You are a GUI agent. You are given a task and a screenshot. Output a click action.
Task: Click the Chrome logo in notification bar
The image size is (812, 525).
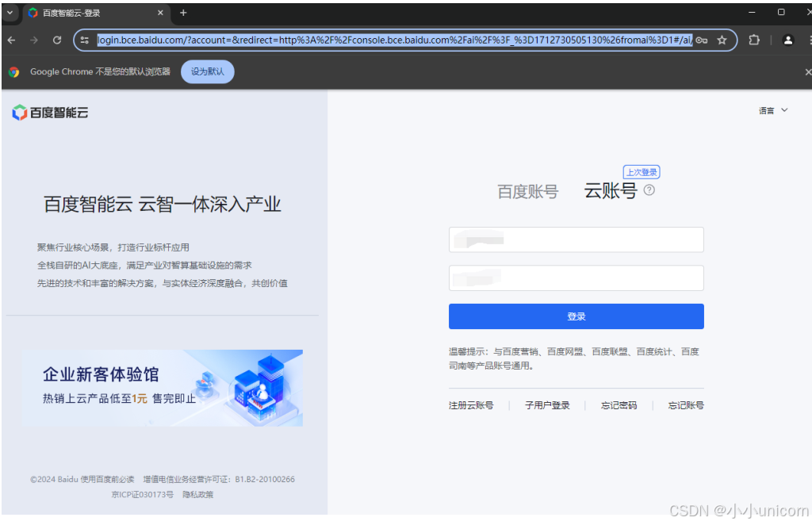click(14, 72)
